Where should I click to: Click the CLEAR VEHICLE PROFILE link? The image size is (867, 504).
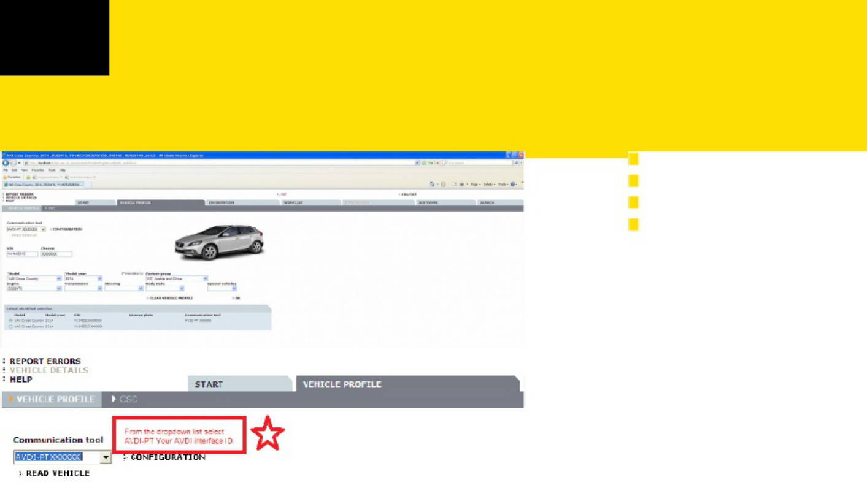pyautogui.click(x=171, y=298)
